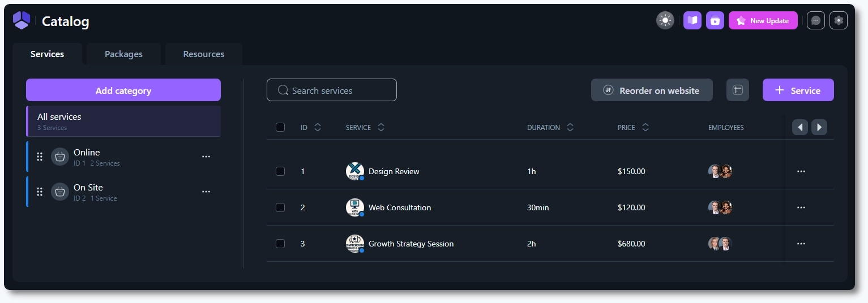The height and width of the screenshot is (303, 868).
Task: Toggle light mode sun icon
Action: coord(665,21)
